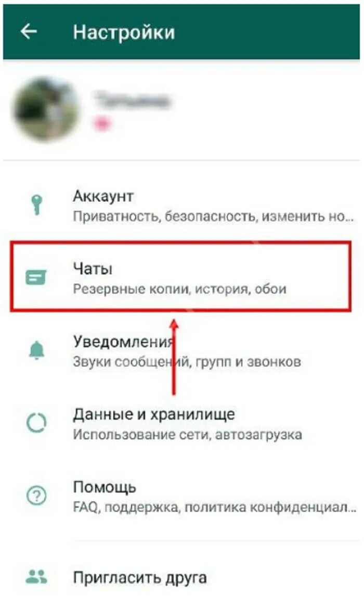The image size is (364, 607).
Task: Click subtitle Звуки сообщений, групп и звонков
Action: (x=187, y=362)
